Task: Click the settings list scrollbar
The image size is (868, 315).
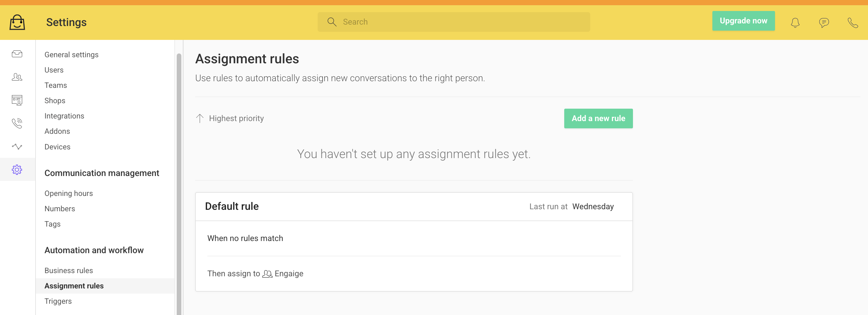Action: tap(179, 184)
